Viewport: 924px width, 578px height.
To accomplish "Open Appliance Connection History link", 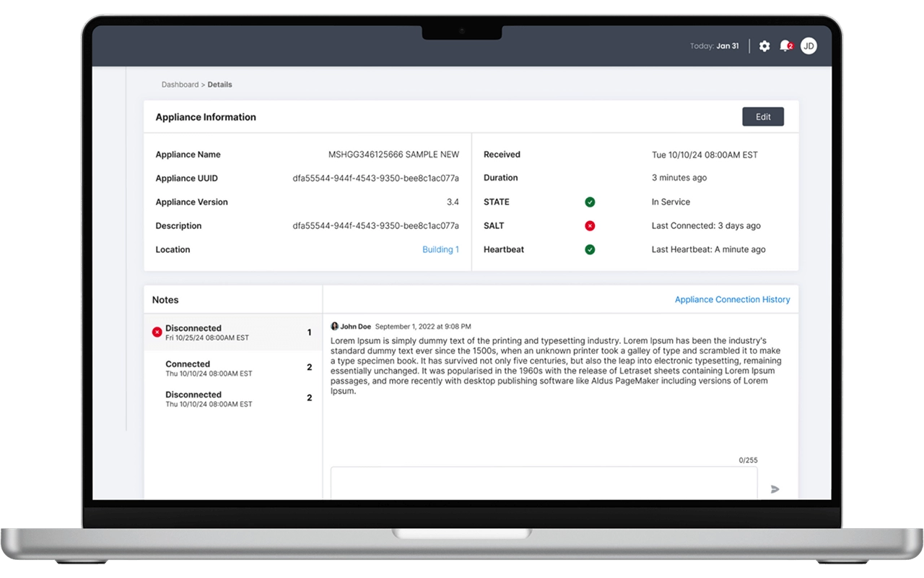I will point(732,300).
